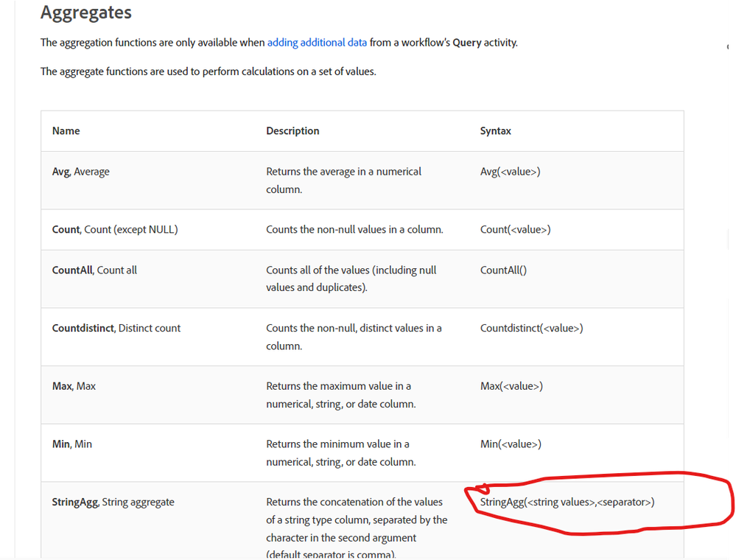The image size is (736, 560).
Task: Select the 'Max, Max' name cell
Action: point(74,386)
